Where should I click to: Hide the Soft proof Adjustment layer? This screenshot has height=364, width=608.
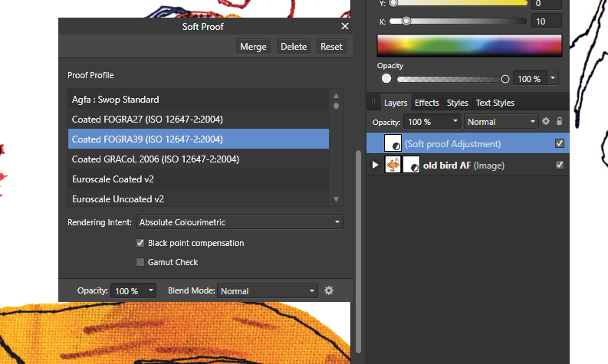[559, 143]
